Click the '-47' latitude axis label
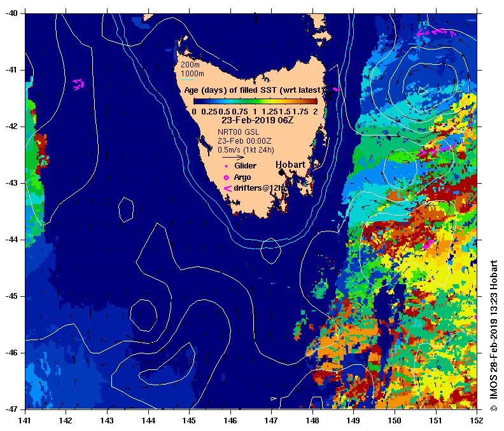The image size is (504, 431). tap(11, 409)
